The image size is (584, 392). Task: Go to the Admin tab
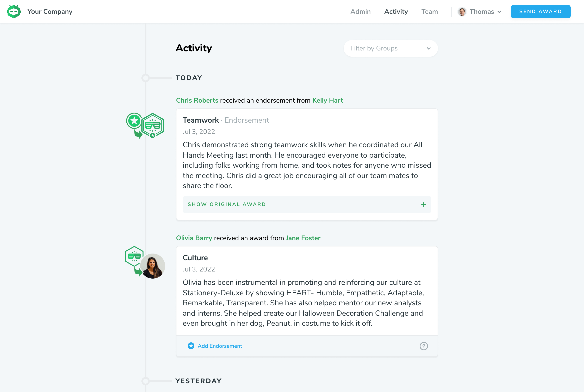[360, 11]
